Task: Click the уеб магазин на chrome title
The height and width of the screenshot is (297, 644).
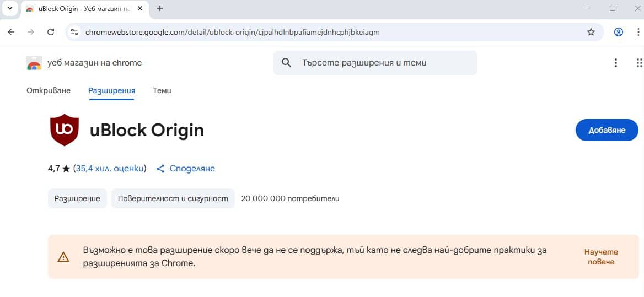Action: [94, 63]
